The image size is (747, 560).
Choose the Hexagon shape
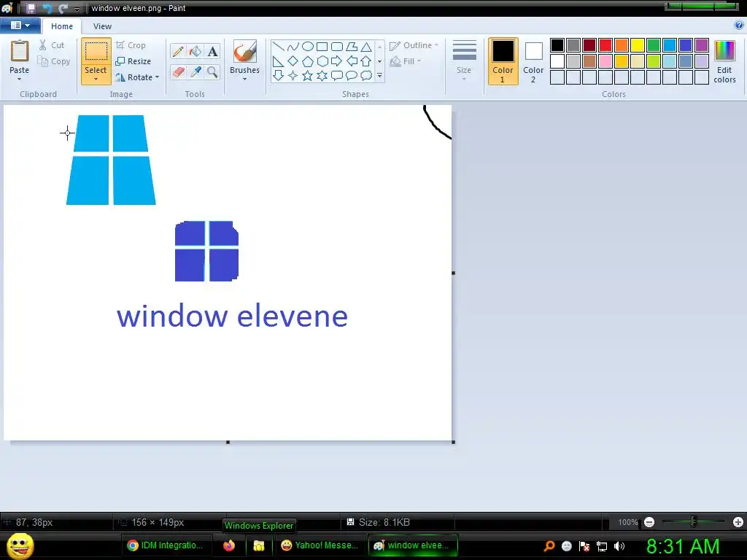click(322, 61)
